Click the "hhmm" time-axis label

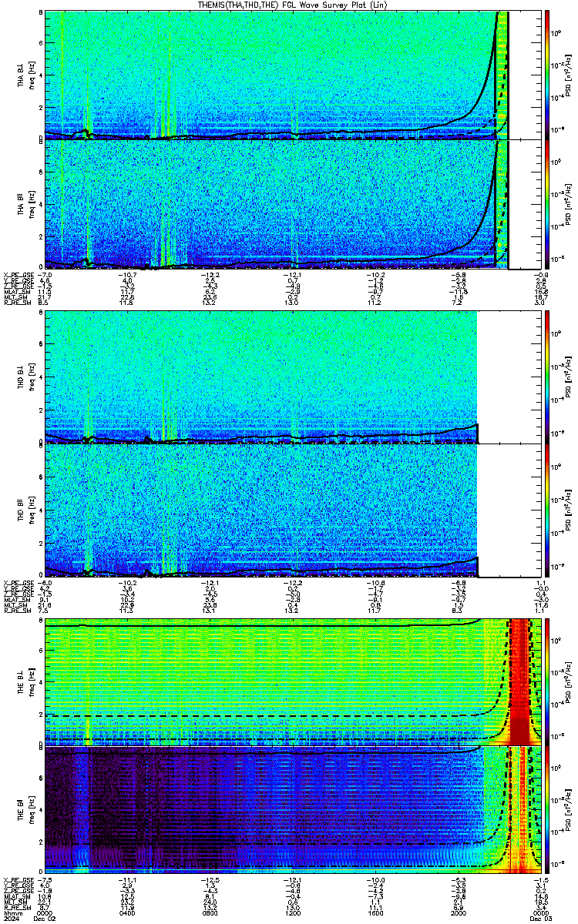12,913
